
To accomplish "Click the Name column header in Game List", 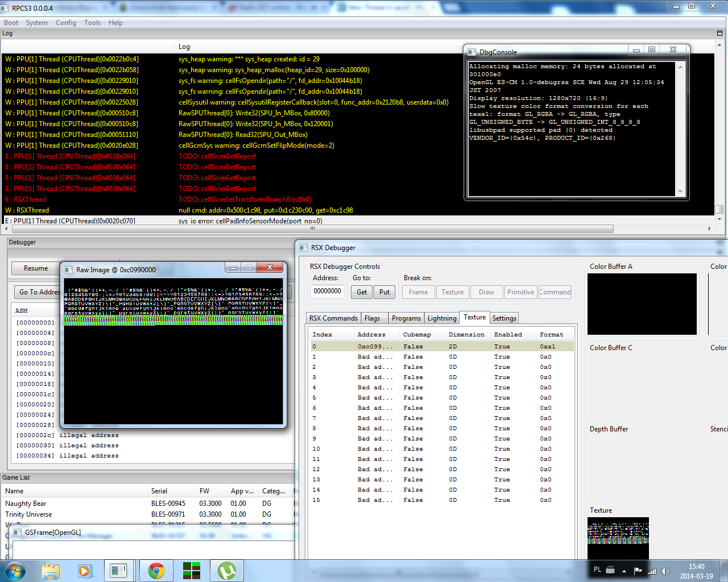I will pyautogui.click(x=74, y=491).
